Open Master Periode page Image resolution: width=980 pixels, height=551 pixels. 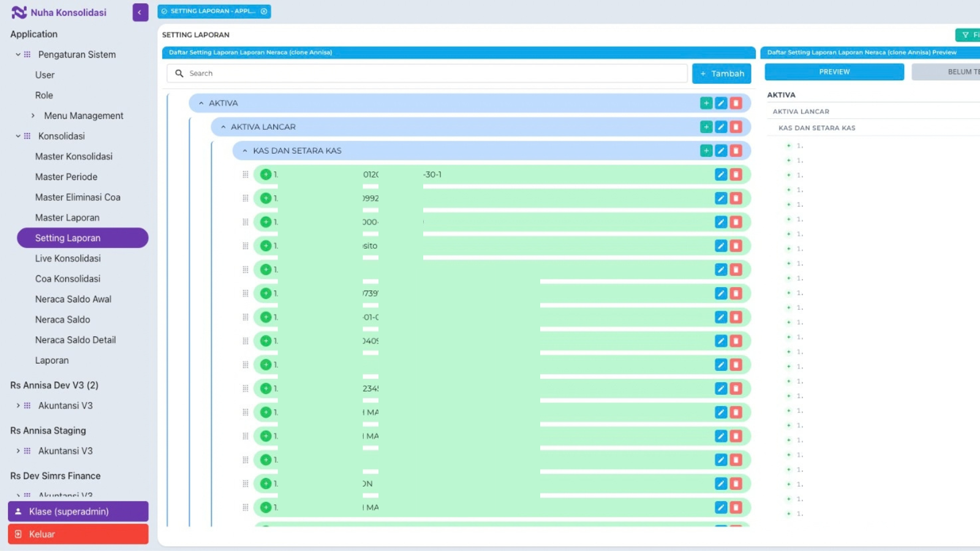66,177
